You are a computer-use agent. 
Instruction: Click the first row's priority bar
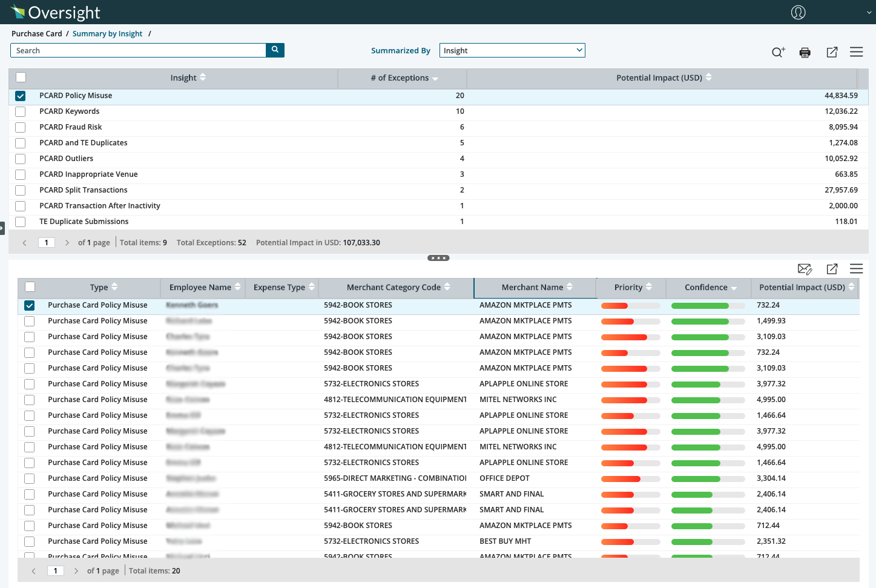point(630,306)
